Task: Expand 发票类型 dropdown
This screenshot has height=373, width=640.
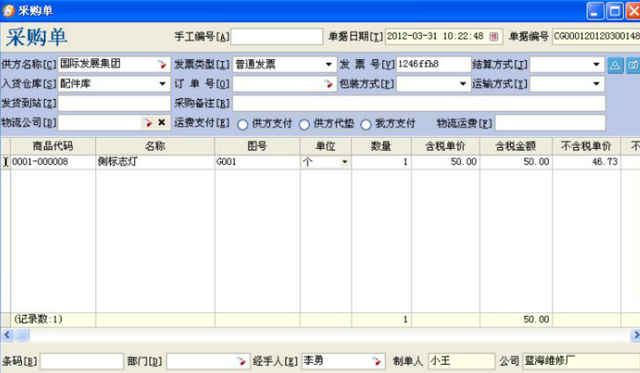Action: 329,64
